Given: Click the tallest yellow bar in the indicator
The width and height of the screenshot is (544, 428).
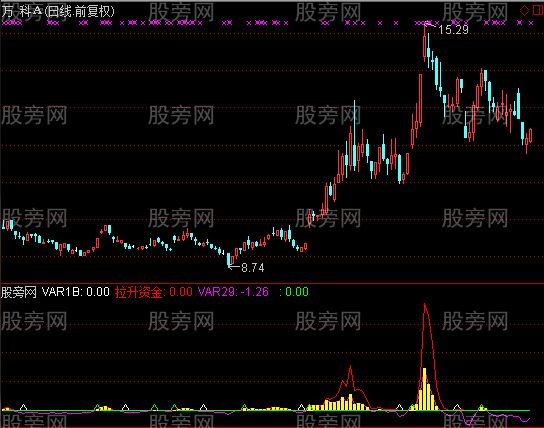Looking at the screenshot, I should [x=424, y=389].
